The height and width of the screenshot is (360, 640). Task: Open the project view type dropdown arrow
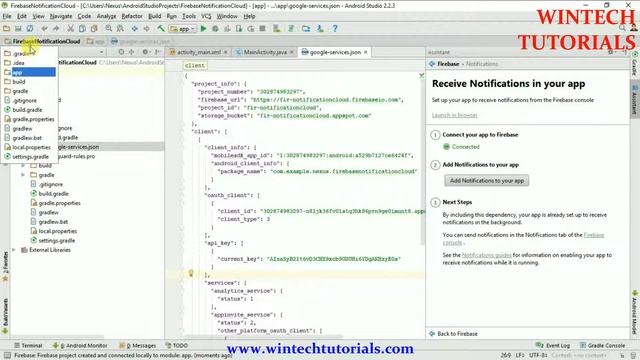point(101,52)
